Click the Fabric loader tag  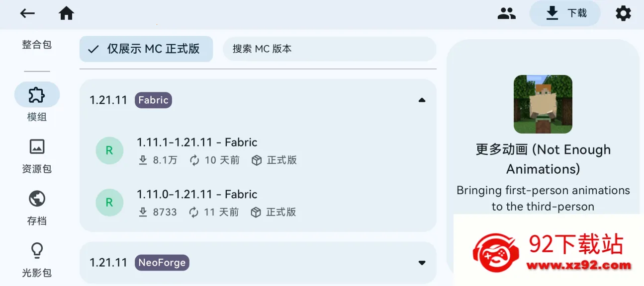tap(153, 100)
